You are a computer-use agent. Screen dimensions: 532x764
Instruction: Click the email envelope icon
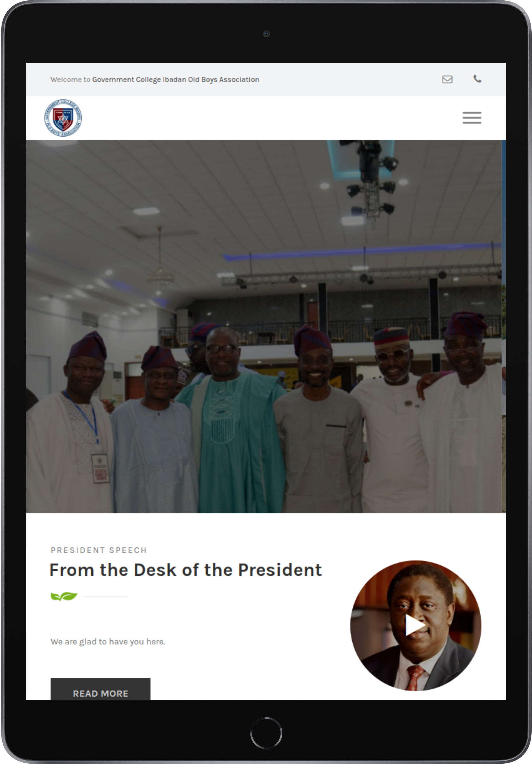(447, 79)
